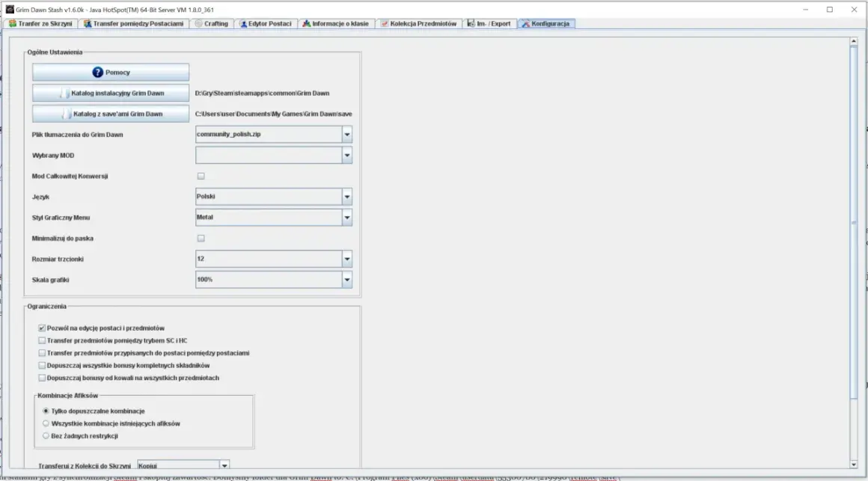Click the scrollbar up arrow

click(x=854, y=41)
